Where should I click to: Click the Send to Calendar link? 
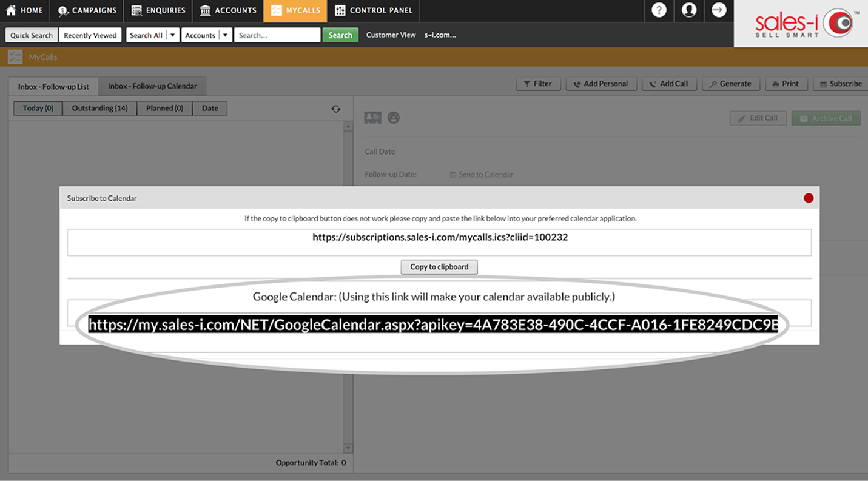tap(486, 175)
